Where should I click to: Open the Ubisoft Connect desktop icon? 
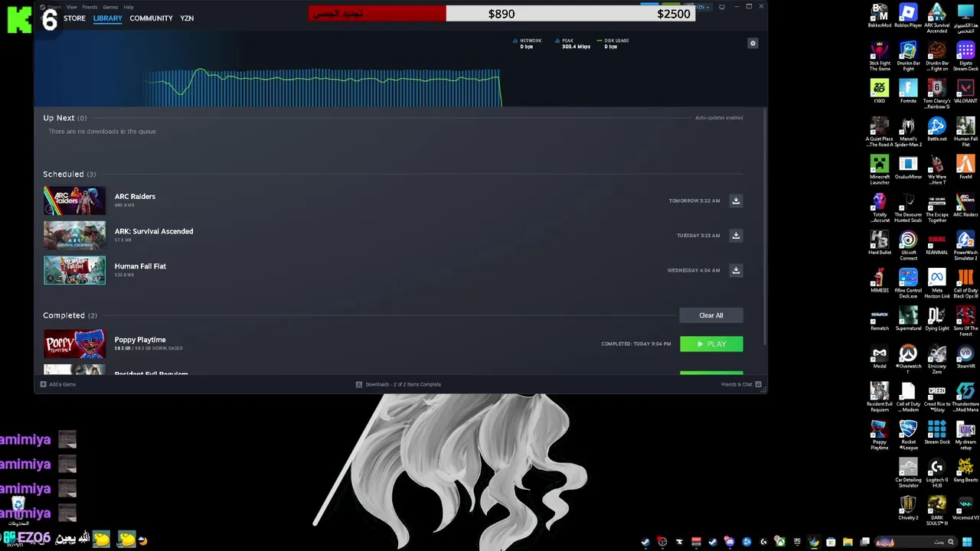pyautogui.click(x=908, y=246)
